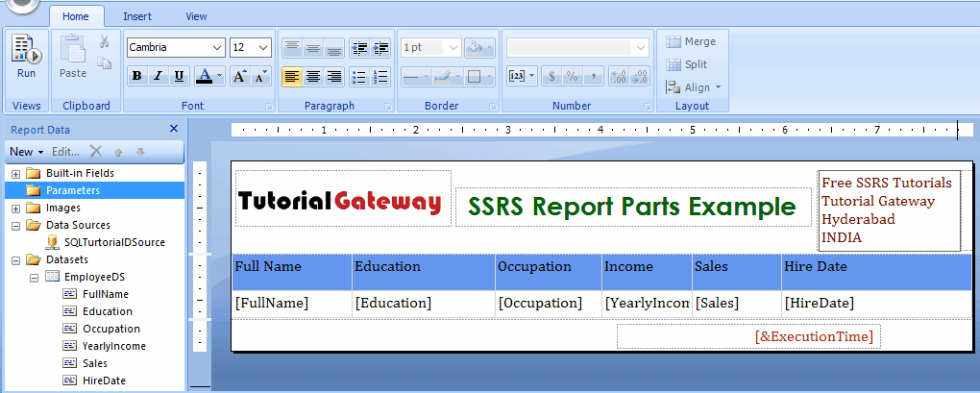Open Number dialog launcher
Screen dimensions: 980x393
click(647, 107)
